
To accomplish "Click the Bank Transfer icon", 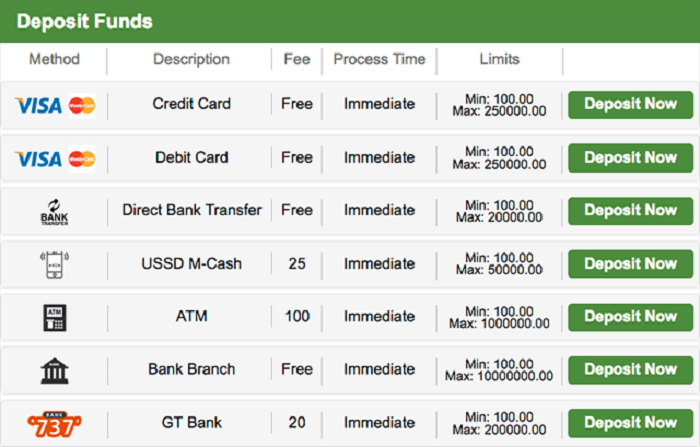I will coord(54,211).
